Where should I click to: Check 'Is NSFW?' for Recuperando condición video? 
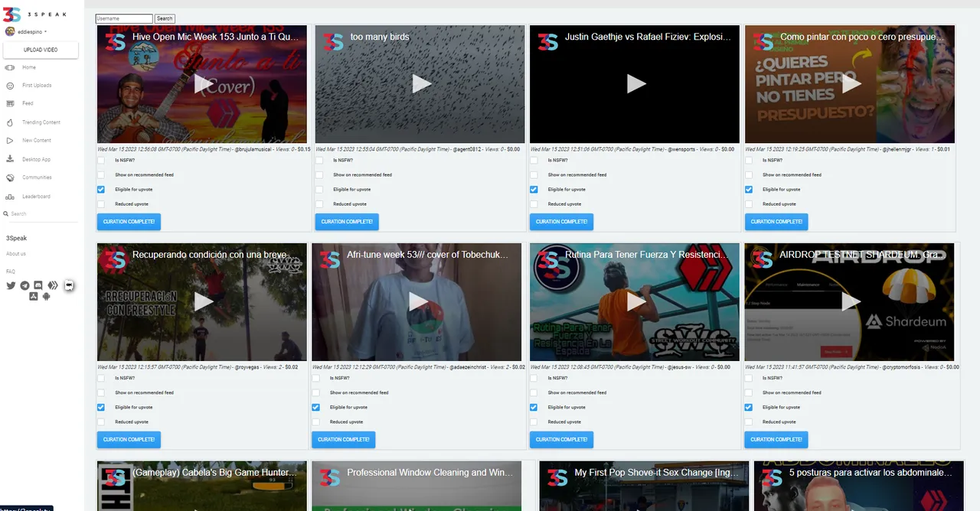tap(101, 378)
